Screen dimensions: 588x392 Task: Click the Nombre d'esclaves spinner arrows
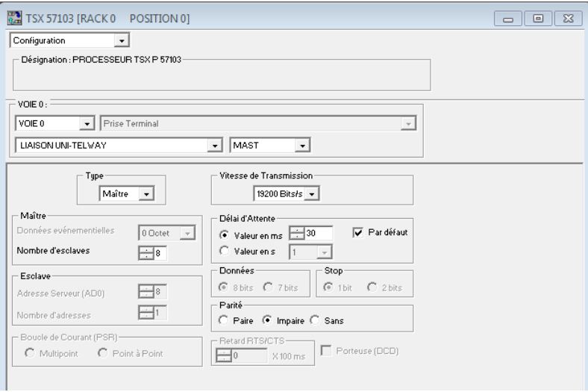tap(143, 255)
